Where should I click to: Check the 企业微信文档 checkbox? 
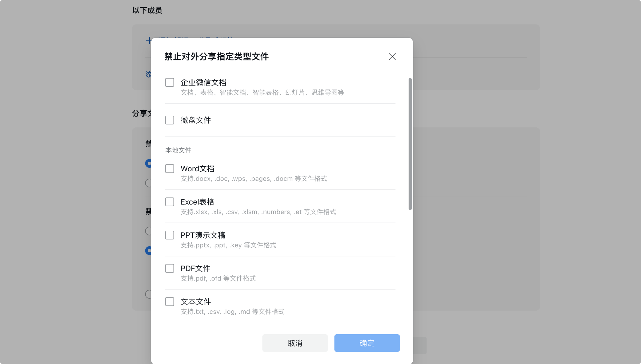(170, 82)
